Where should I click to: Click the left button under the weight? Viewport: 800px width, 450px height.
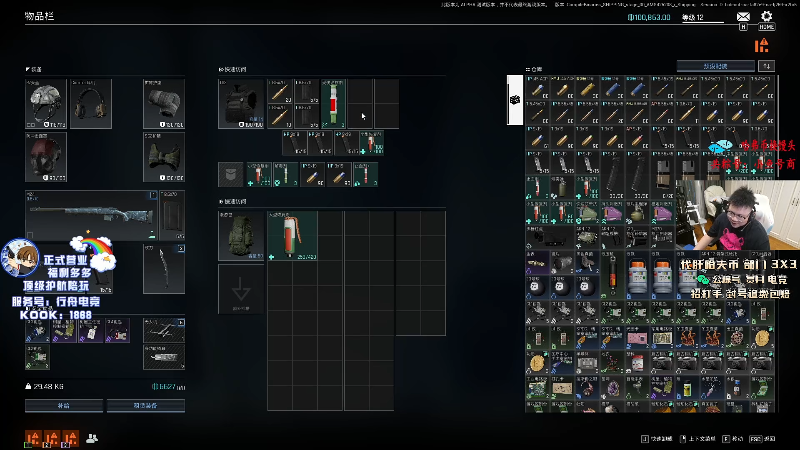coord(64,406)
